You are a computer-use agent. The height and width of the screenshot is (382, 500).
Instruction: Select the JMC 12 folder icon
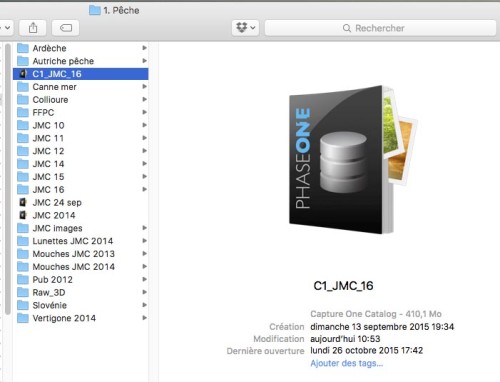(23, 151)
